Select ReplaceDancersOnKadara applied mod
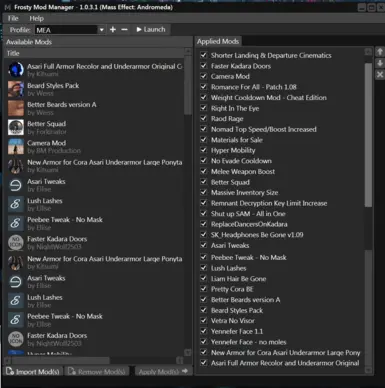The width and height of the screenshot is (385, 388). click(249, 224)
